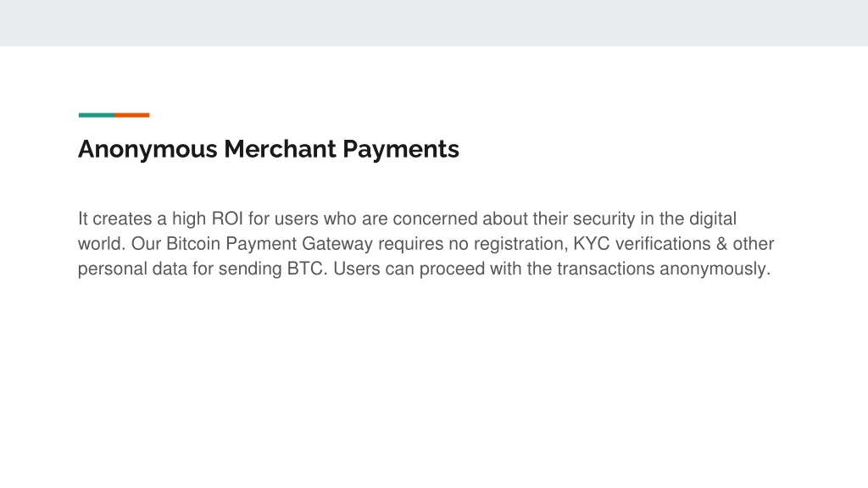
Task: Click the ampersand symbol in the paragraph
Action: [x=721, y=243]
